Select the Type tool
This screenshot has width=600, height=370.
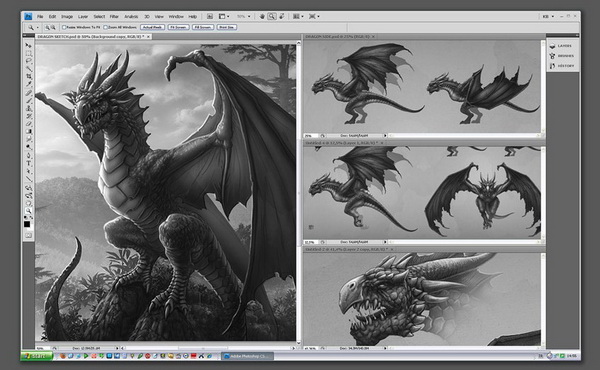(x=28, y=163)
